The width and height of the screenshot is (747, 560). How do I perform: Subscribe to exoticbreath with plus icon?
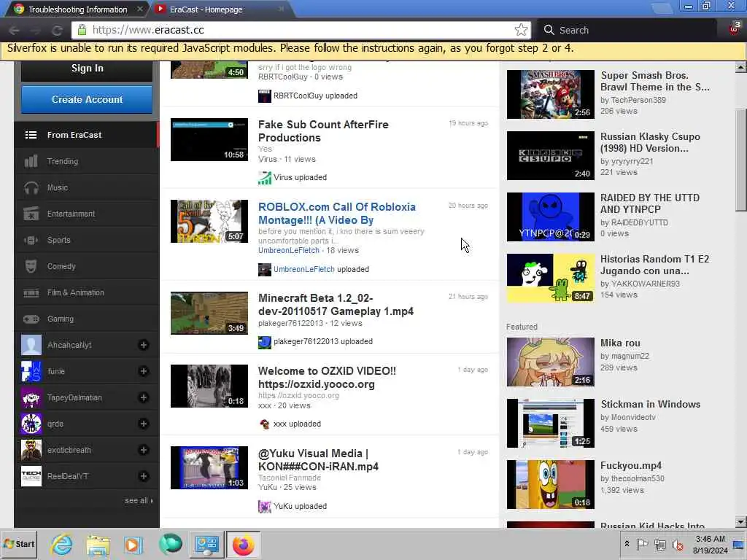tap(144, 449)
